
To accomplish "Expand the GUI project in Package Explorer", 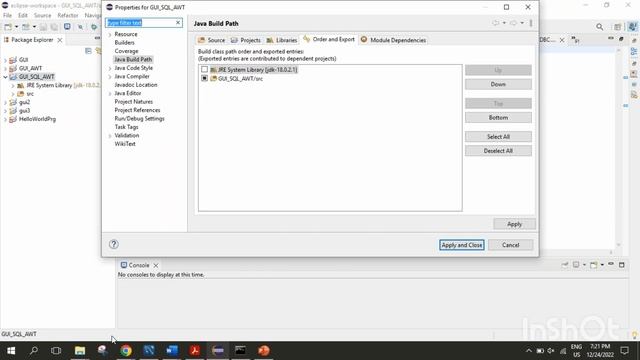I will (x=5, y=60).
